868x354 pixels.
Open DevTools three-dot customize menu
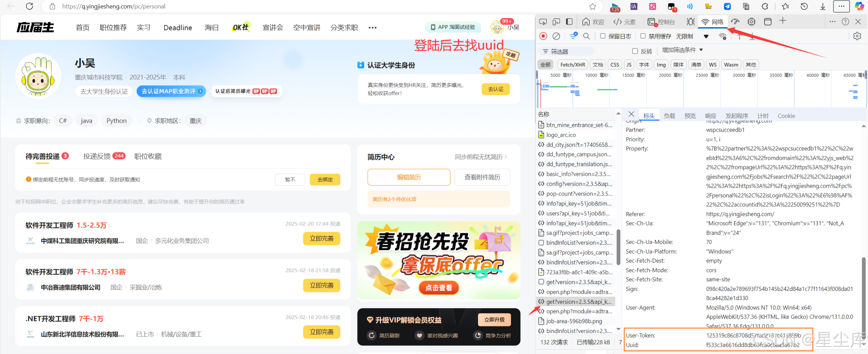point(832,22)
